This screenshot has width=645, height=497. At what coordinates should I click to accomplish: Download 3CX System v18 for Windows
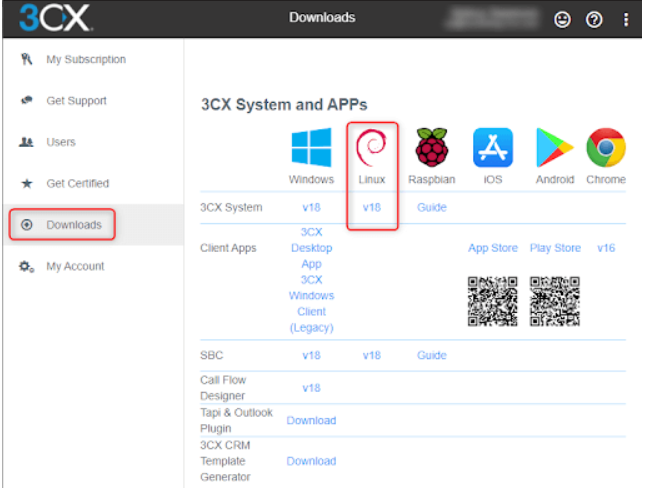pos(311,207)
